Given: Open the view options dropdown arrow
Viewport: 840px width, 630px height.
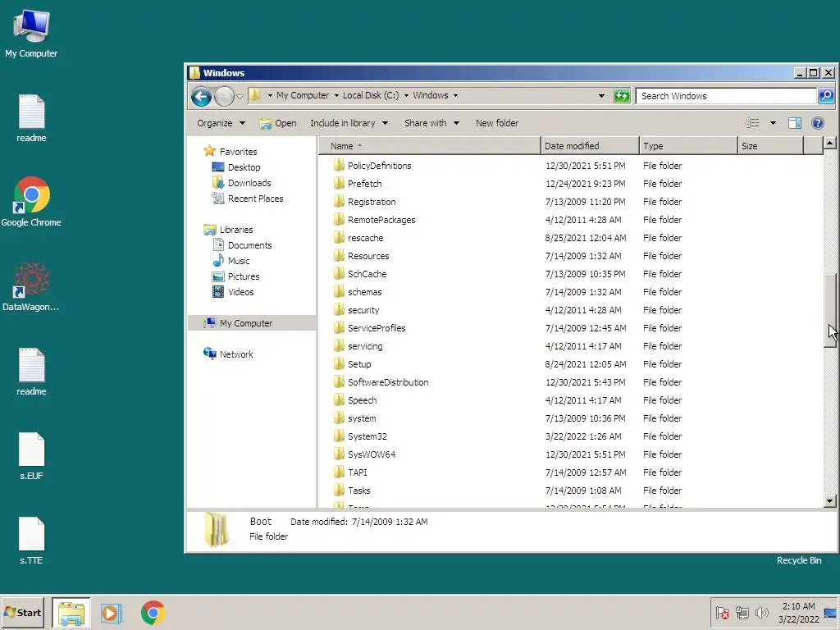Looking at the screenshot, I should click(773, 123).
